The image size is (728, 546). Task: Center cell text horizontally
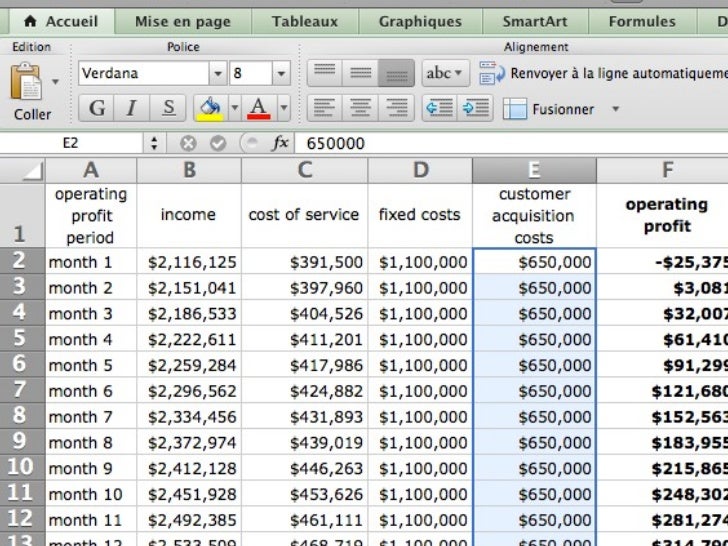360,108
